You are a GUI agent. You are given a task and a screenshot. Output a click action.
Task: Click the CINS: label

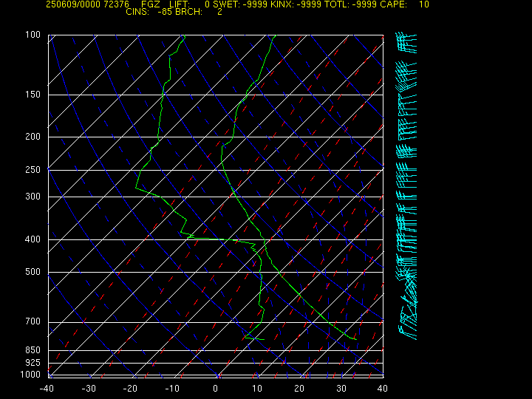[x=137, y=12]
